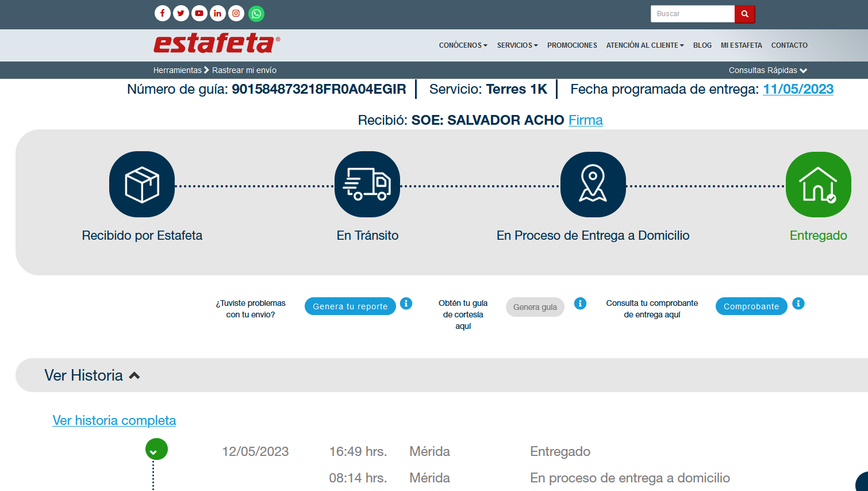Click the green WhatsApp icon

256,13
